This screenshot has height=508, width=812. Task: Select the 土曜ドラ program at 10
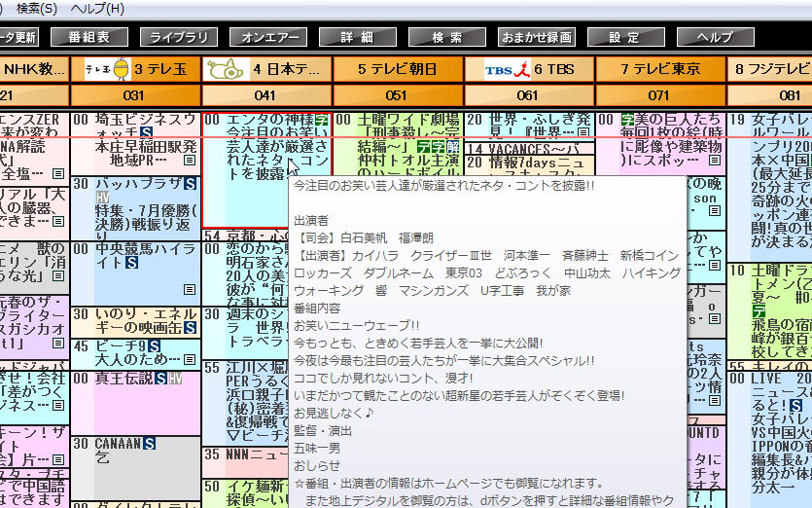pyautogui.click(x=770, y=311)
